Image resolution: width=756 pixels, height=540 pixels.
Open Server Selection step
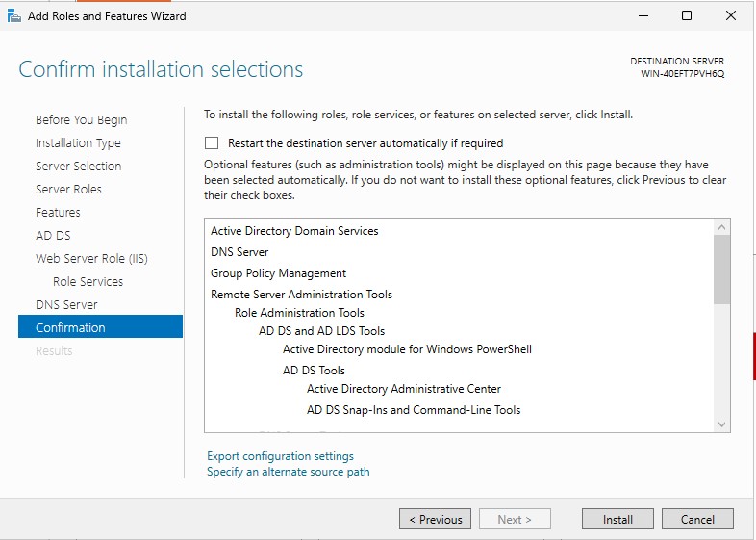[78, 167]
